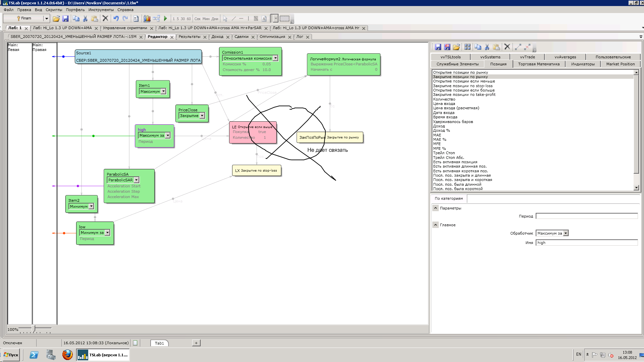Click the remove link icon with red cross
Screen dimensions: 644x362
tap(527, 47)
